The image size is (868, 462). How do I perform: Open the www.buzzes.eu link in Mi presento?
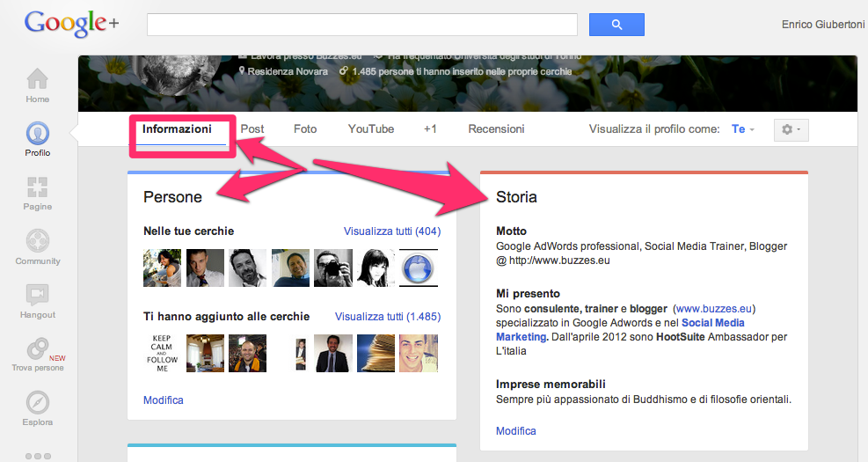pos(714,309)
